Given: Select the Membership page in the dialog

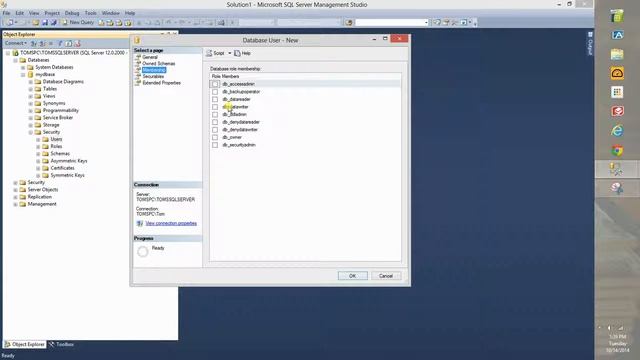Looking at the screenshot, I should coord(154,70).
